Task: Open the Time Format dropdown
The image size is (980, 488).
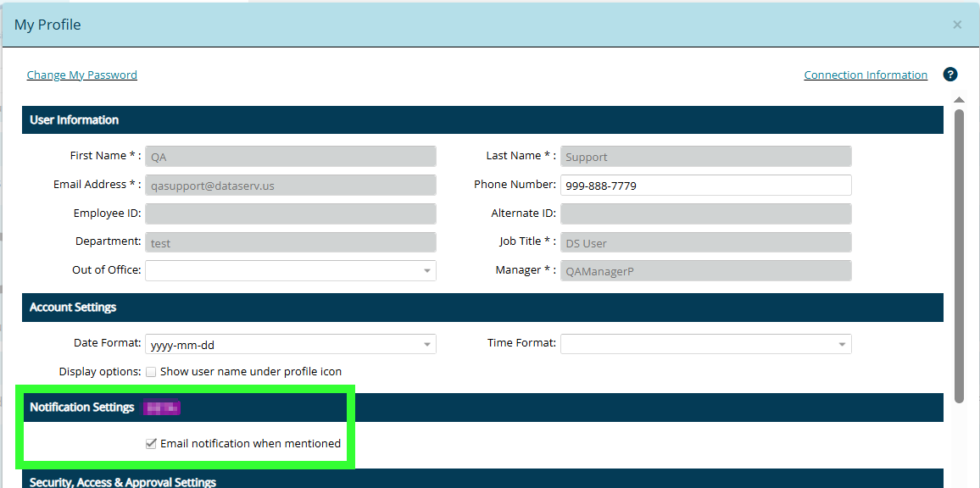Action: click(x=705, y=344)
